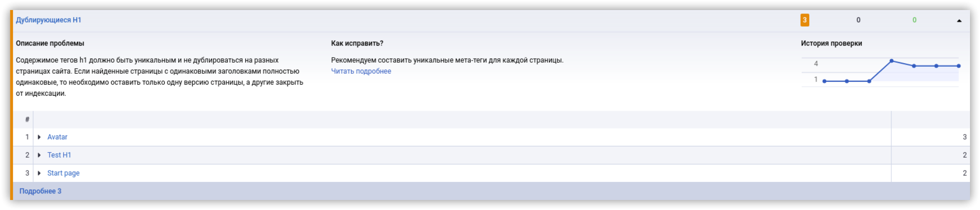
Task: Click the first point on history chart
Action: [x=824, y=81]
